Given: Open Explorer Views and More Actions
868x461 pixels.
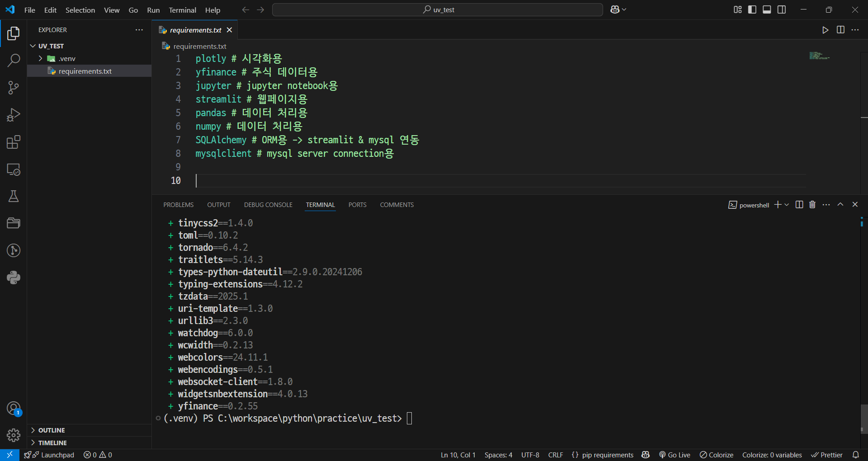Looking at the screenshot, I should 139,30.
